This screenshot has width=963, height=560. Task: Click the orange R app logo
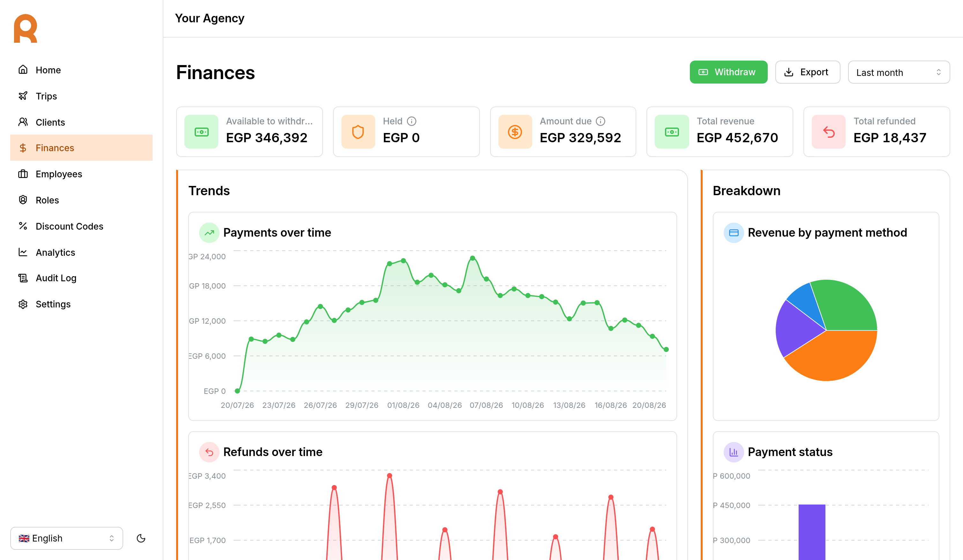tap(25, 29)
